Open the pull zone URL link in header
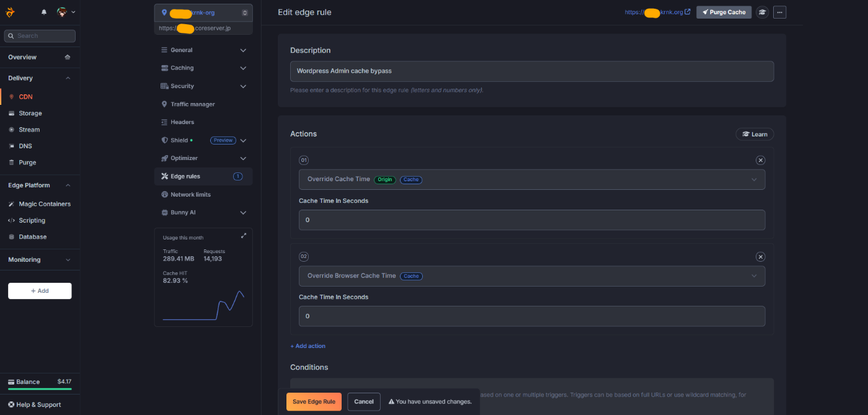Viewport: 868px width, 415px height. coord(657,12)
